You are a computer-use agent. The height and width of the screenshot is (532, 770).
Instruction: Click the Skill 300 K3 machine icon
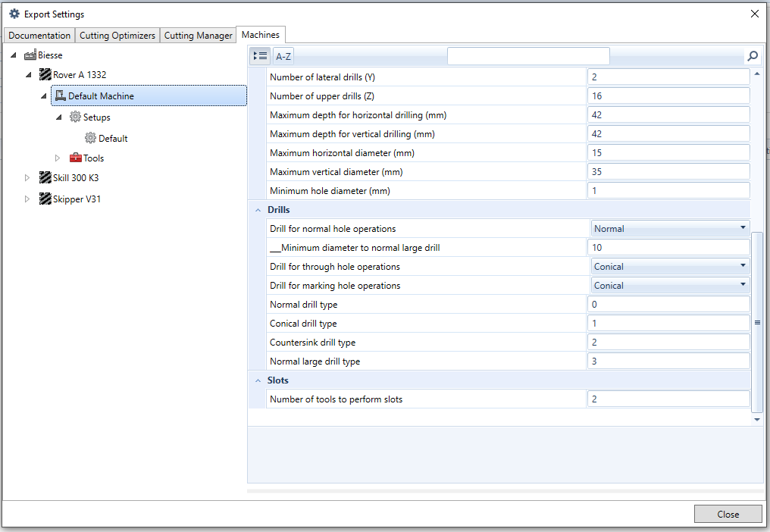45,177
